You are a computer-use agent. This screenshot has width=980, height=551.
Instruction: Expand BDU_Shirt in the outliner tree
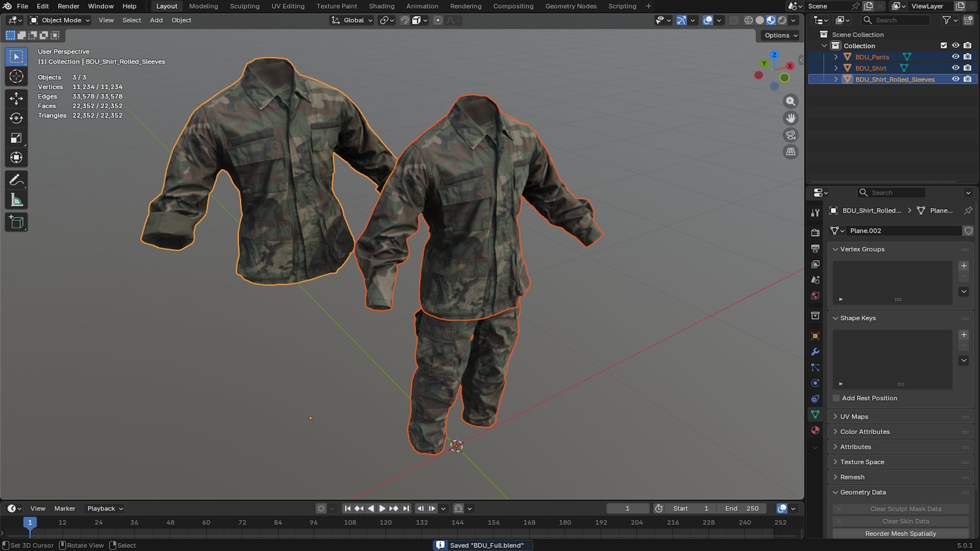(x=836, y=68)
